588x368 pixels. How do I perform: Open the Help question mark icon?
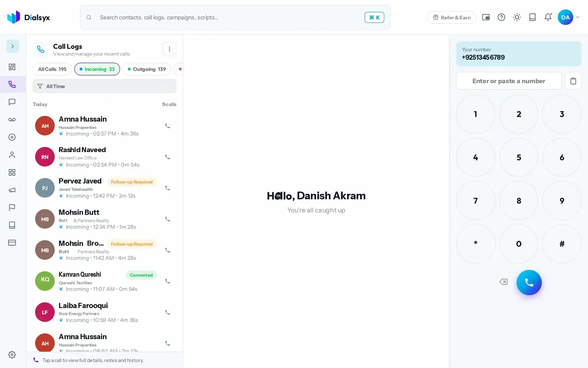pyautogui.click(x=501, y=17)
